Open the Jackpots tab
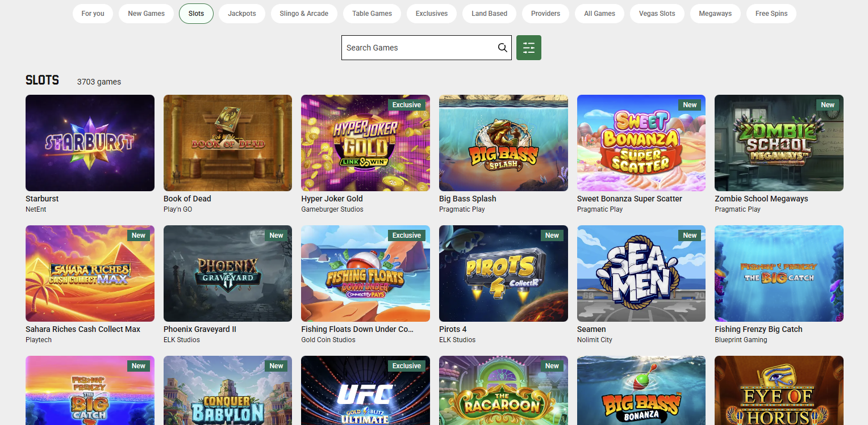868x425 pixels. 242,14
